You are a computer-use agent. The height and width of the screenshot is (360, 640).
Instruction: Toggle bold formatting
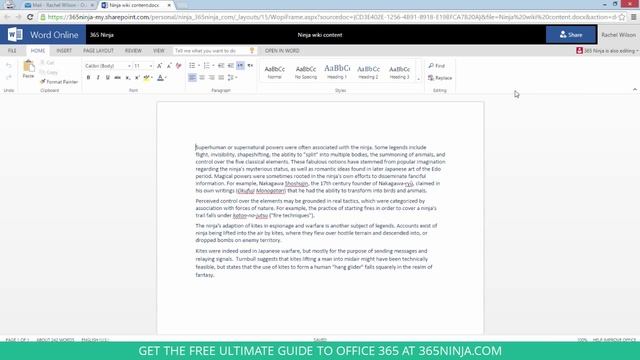coord(88,78)
